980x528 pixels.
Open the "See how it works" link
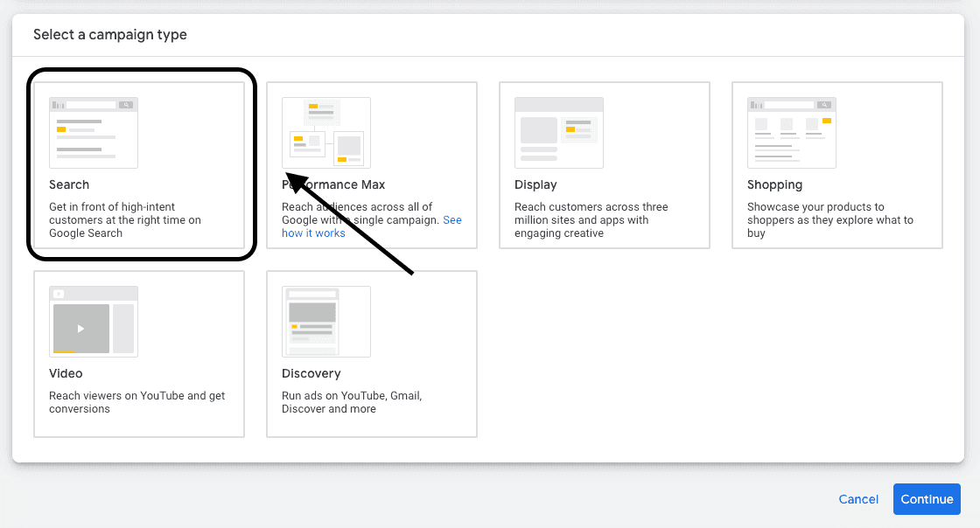313,233
